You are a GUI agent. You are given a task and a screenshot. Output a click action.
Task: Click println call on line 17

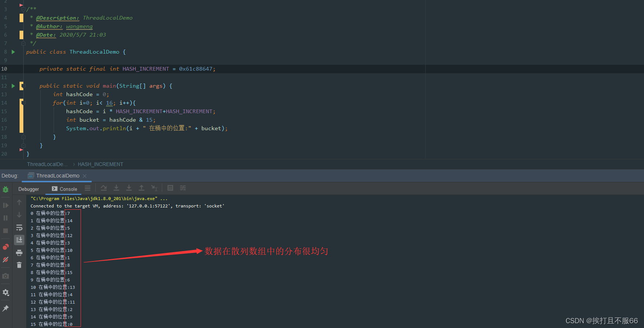[114, 128]
